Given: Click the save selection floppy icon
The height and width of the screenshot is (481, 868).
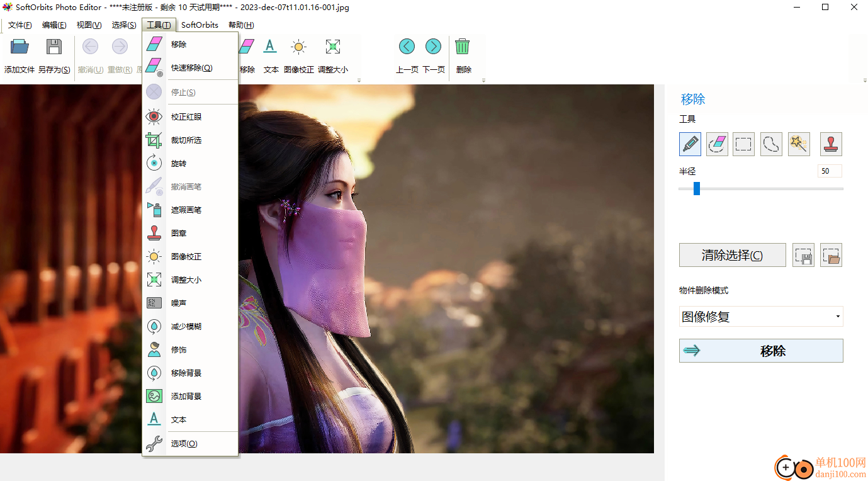Looking at the screenshot, I should [x=804, y=255].
